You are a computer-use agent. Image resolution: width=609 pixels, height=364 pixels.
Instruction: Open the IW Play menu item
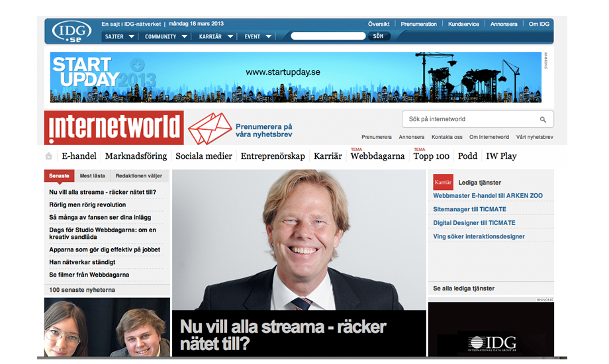[x=501, y=156]
